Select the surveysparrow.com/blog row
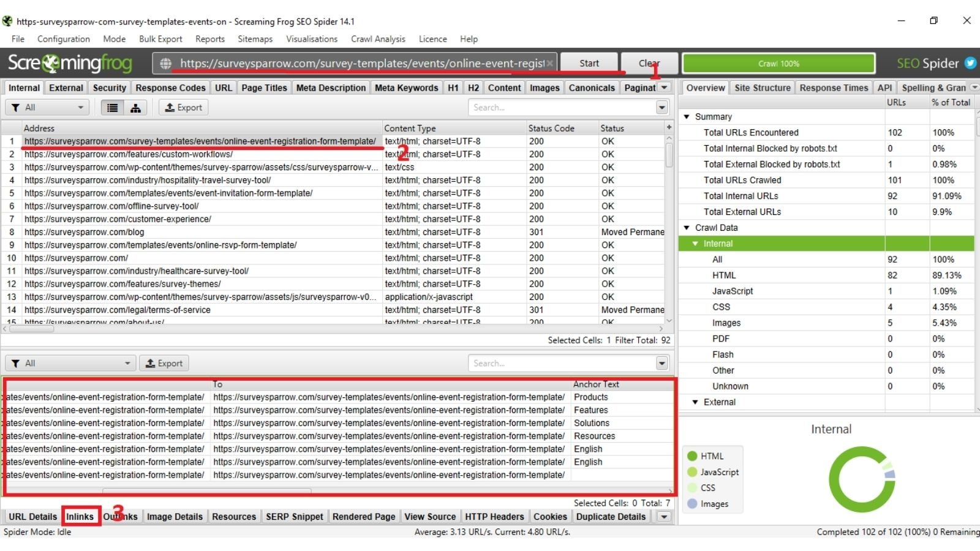Screen dimensions: 980x551 [x=334, y=232]
